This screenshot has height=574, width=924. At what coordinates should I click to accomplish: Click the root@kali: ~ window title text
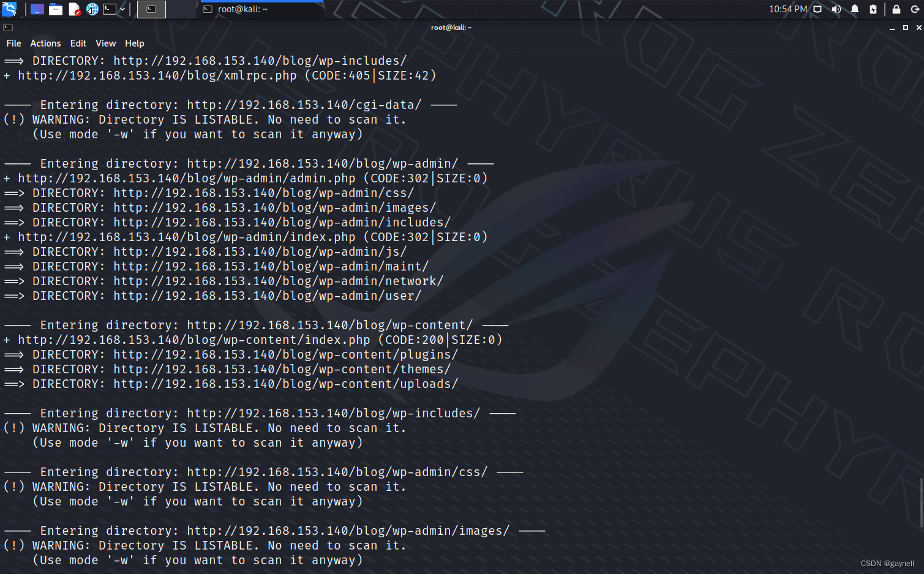pyautogui.click(x=451, y=28)
